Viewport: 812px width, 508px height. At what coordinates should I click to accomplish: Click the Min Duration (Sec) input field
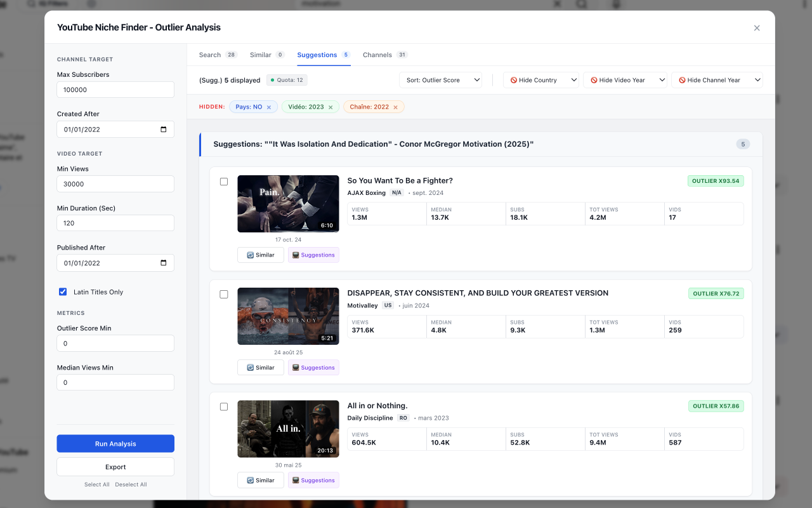115,224
